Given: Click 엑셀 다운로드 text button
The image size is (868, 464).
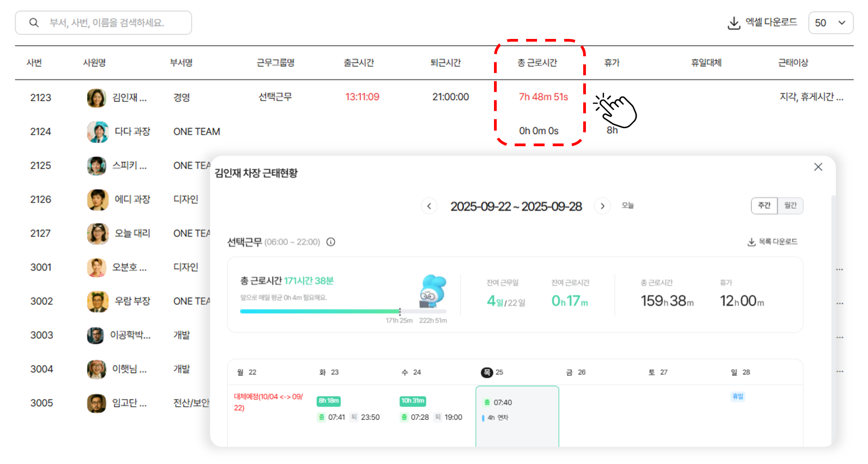Looking at the screenshot, I should pos(771,22).
